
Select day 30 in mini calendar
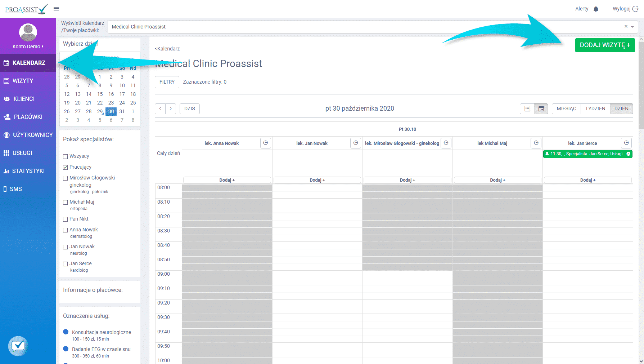111,111
